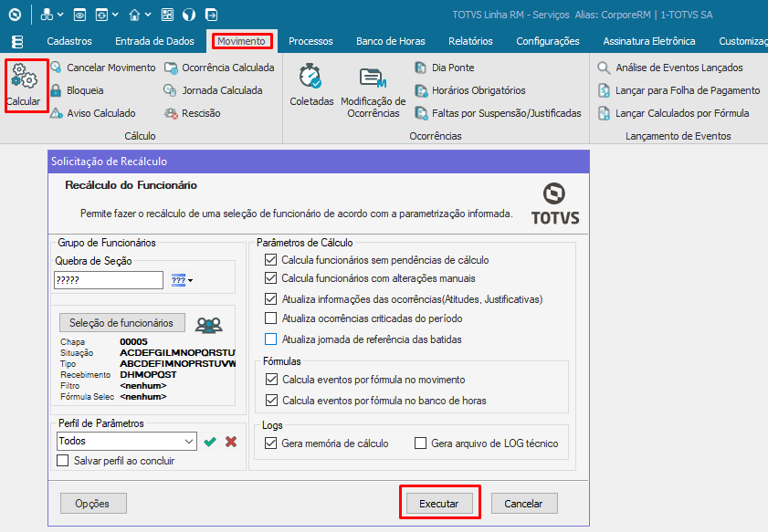Enable Atualiza jornada de referência das batidas

[270, 339]
